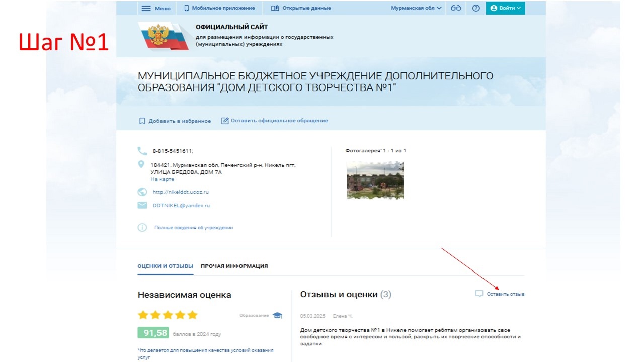Click the pencil icon for official request
The height and width of the screenshot is (362, 644).
[x=225, y=121]
